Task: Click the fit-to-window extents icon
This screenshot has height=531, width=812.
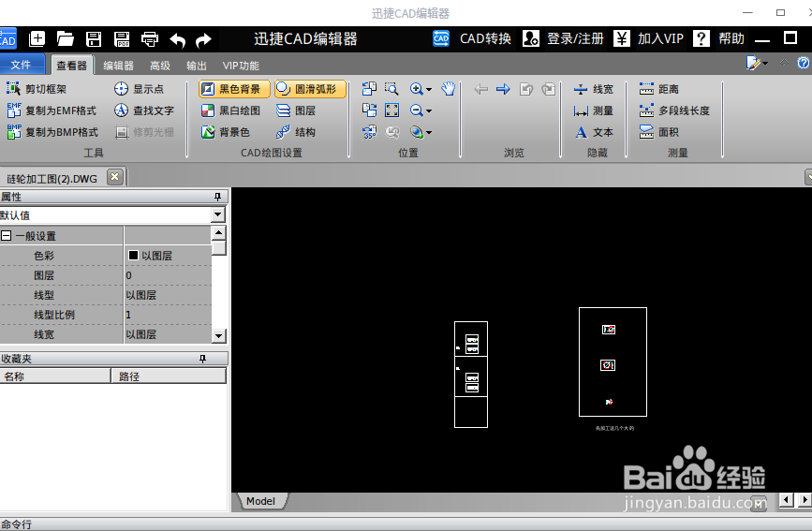Action: [x=392, y=110]
